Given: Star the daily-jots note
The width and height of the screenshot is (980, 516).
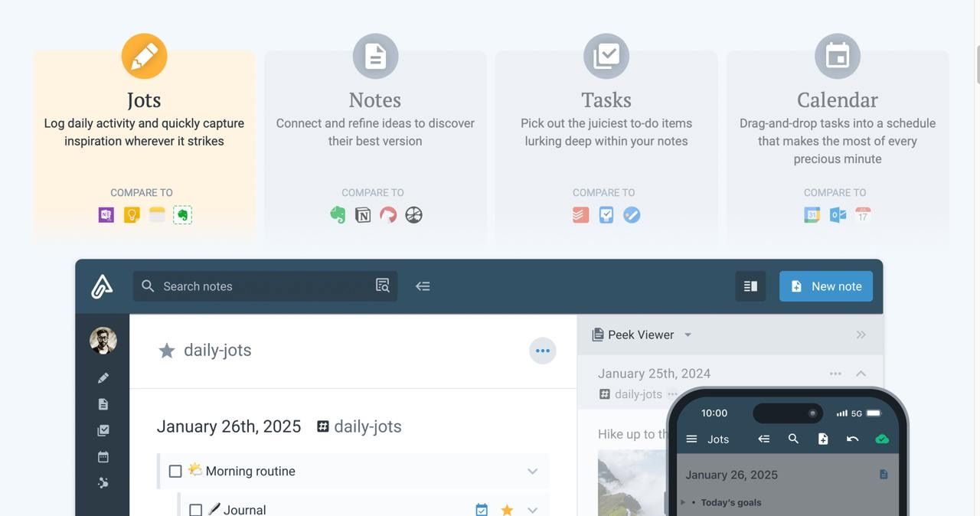Looking at the screenshot, I should 166,351.
